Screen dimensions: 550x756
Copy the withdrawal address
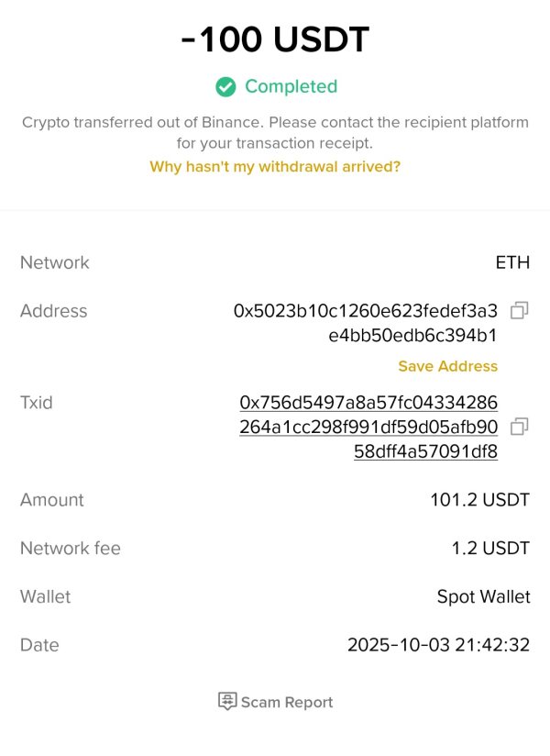pyautogui.click(x=519, y=311)
